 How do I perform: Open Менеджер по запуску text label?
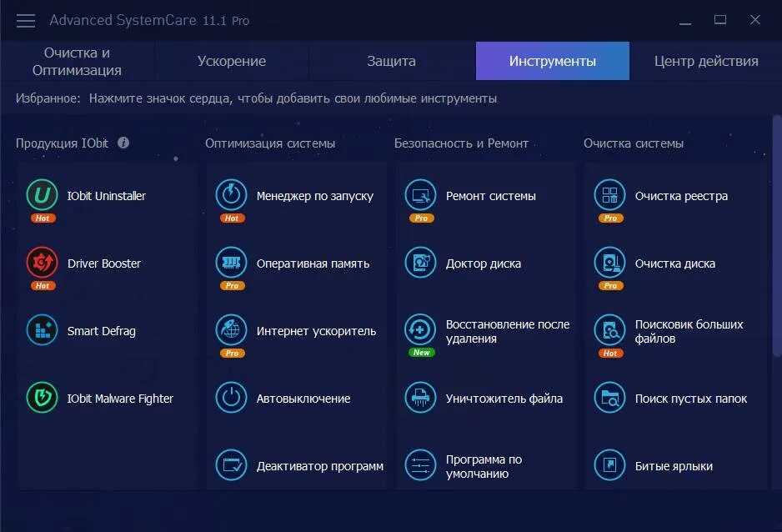(x=314, y=197)
